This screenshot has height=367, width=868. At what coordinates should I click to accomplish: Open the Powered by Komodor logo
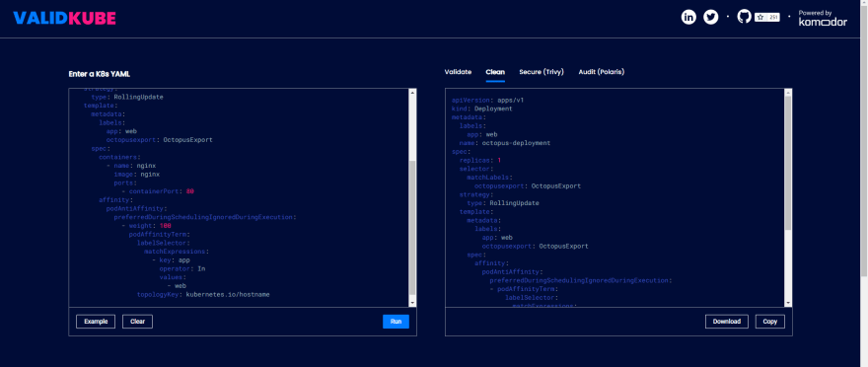[823, 18]
